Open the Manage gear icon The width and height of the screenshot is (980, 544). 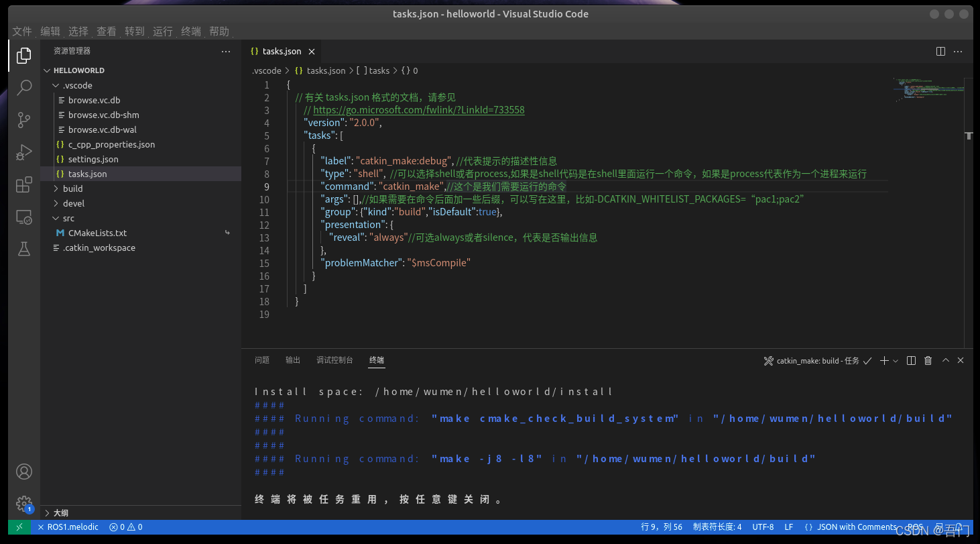(23, 504)
